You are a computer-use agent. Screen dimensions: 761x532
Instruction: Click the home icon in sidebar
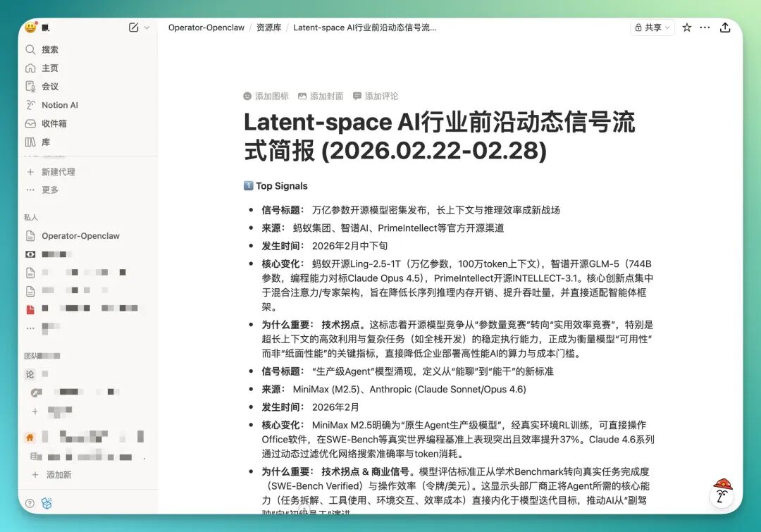click(30, 68)
